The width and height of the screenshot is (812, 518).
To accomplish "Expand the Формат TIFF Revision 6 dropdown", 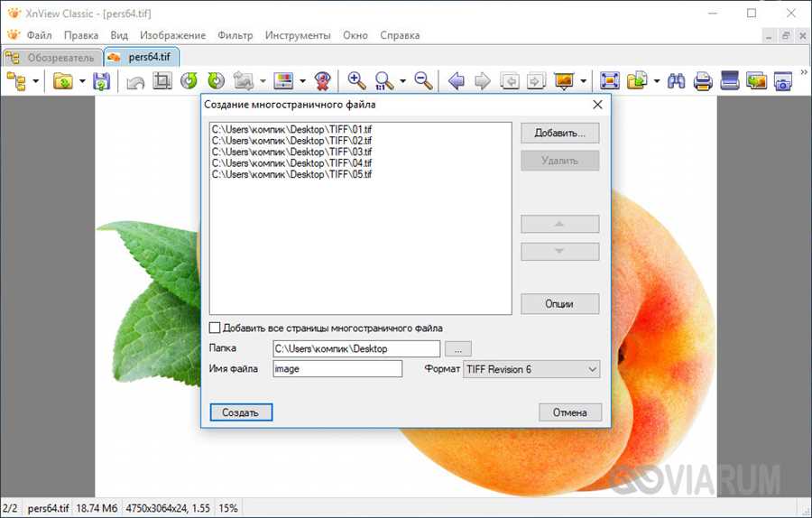I will point(592,369).
